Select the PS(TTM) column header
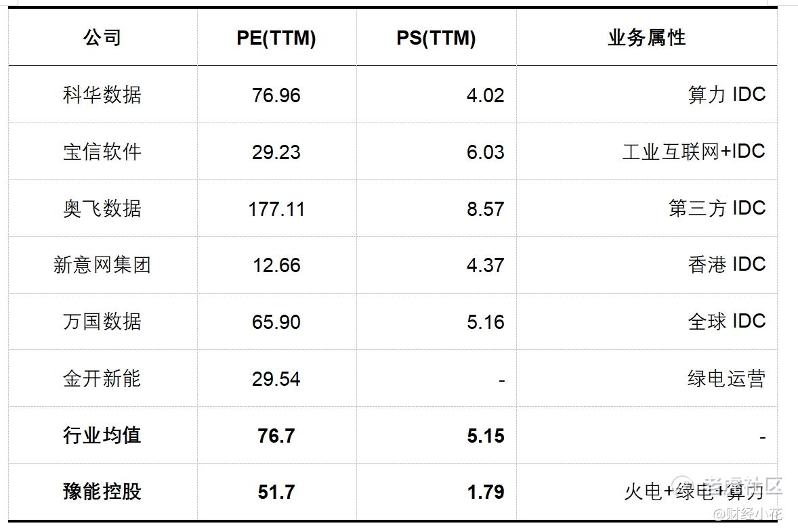The width and height of the screenshot is (798, 532). (436, 38)
